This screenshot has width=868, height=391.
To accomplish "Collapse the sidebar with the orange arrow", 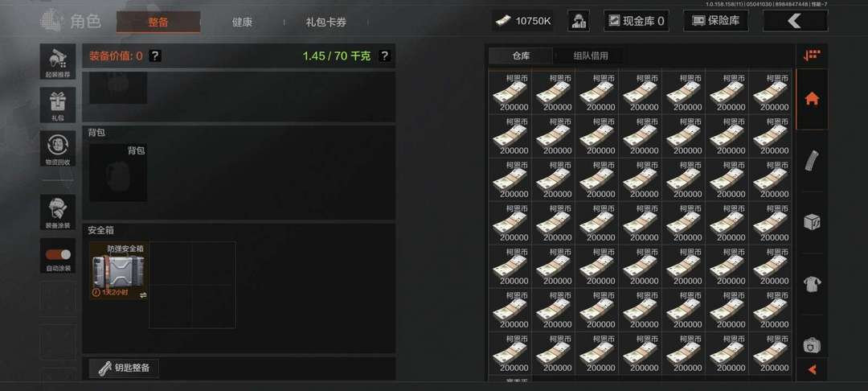I will coord(812,369).
